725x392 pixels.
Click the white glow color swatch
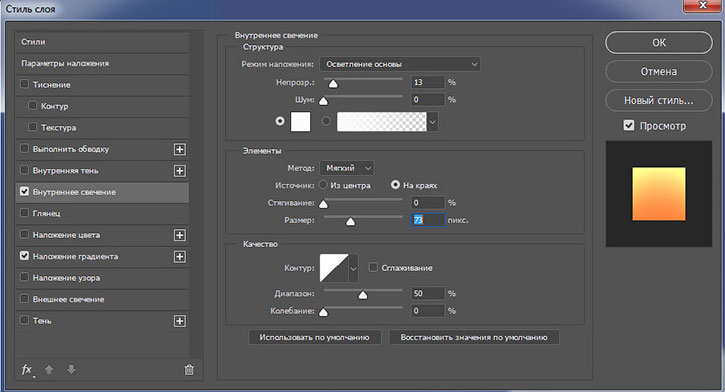click(x=301, y=122)
